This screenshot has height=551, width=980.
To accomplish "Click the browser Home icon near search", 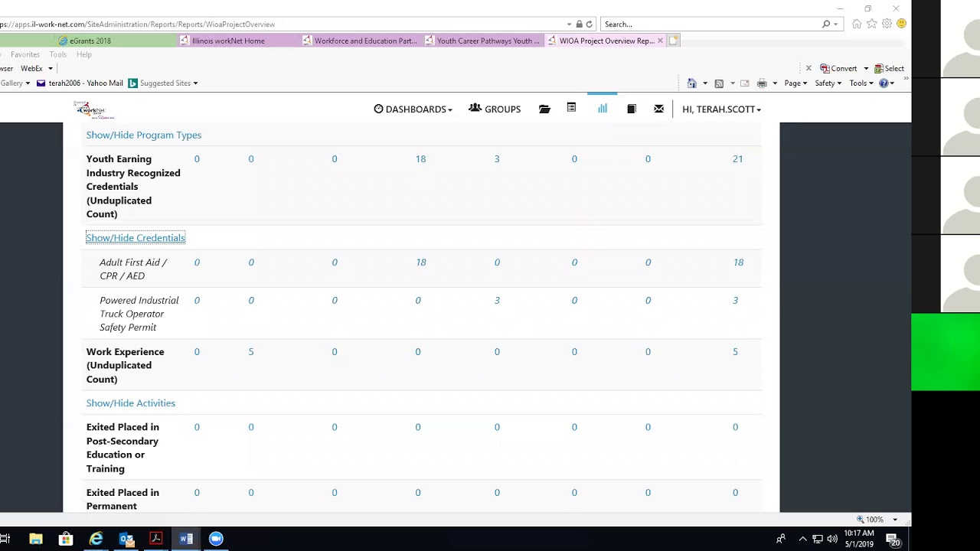I will point(857,24).
